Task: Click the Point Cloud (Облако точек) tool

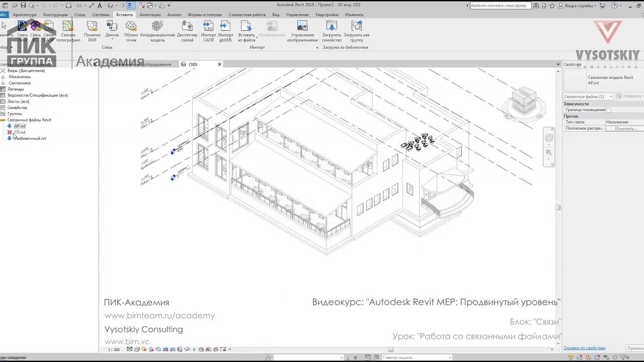Action: [x=131, y=31]
